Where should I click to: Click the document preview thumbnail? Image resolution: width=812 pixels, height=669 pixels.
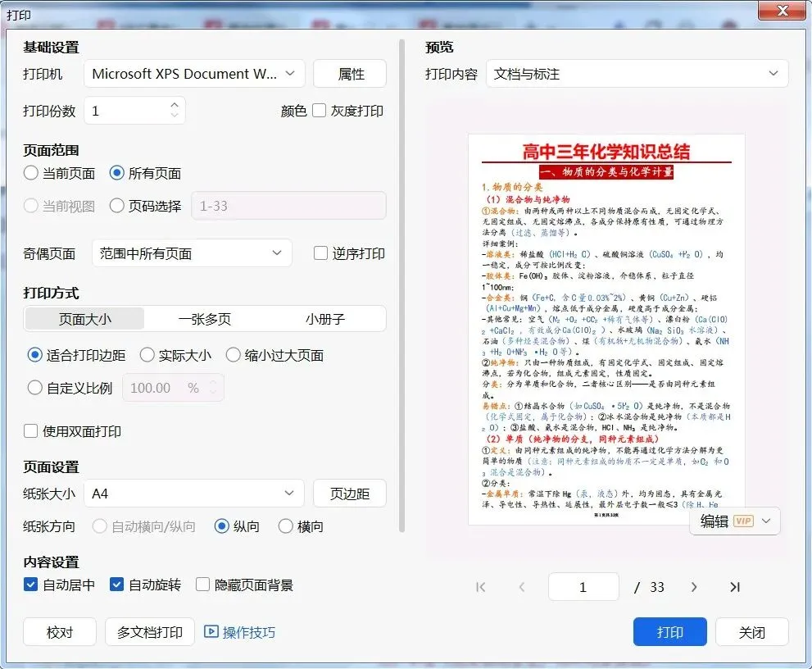click(x=606, y=329)
